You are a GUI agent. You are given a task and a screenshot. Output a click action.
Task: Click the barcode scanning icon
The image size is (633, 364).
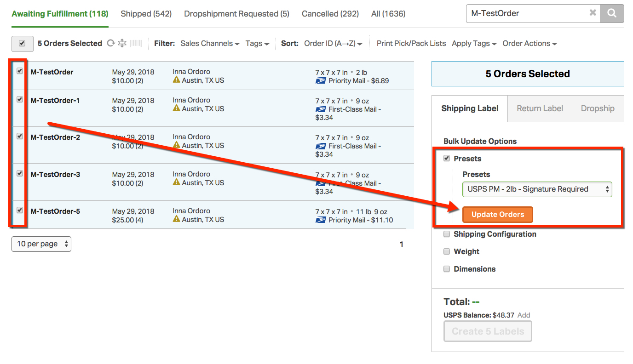click(x=135, y=43)
